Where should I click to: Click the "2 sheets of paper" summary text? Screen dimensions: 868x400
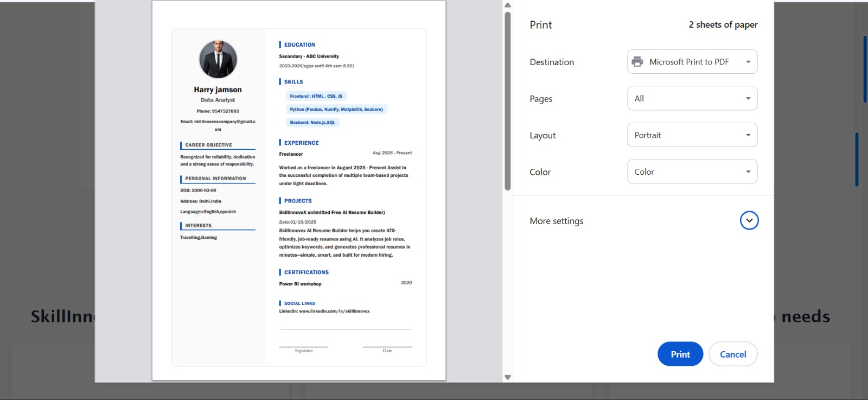[x=723, y=25]
